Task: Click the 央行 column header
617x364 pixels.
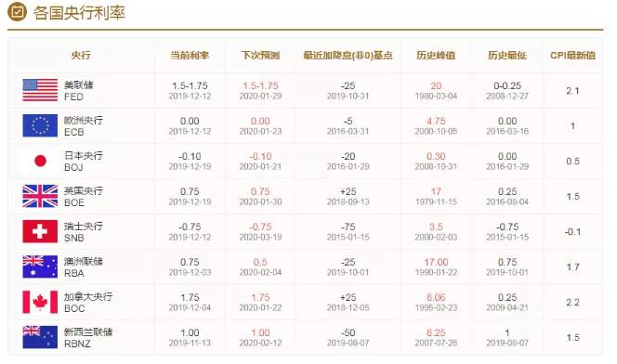Action: (x=81, y=55)
